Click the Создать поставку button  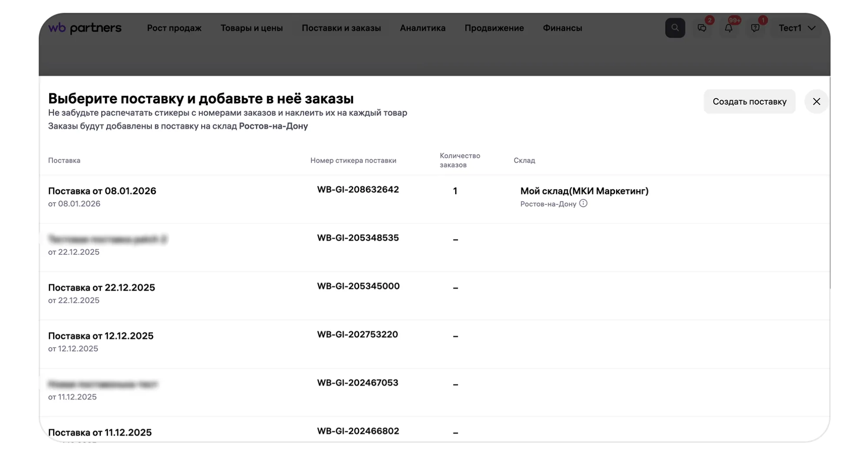[749, 102]
